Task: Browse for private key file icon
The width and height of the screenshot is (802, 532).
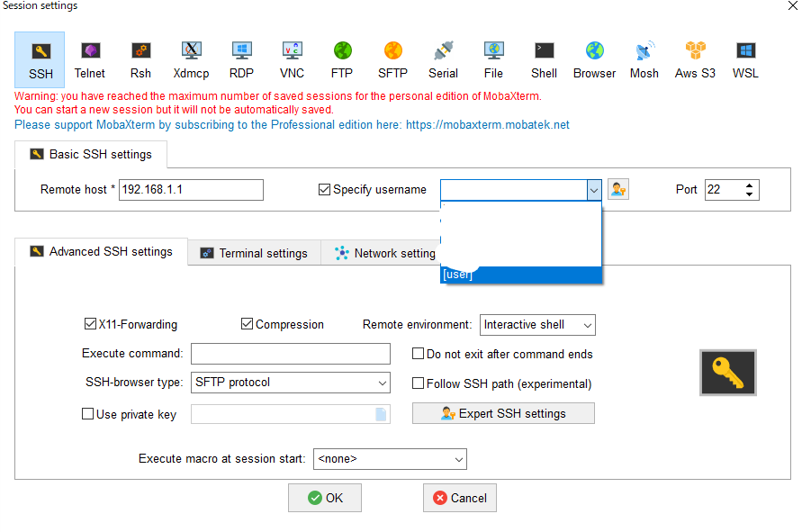Action: [381, 414]
